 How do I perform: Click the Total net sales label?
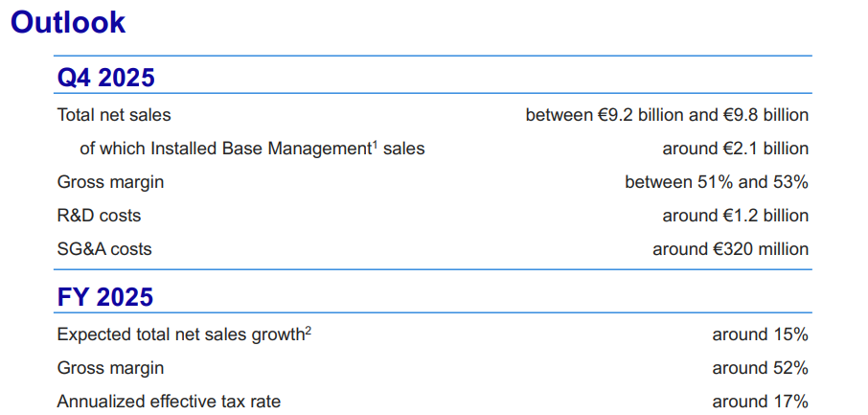pos(114,115)
